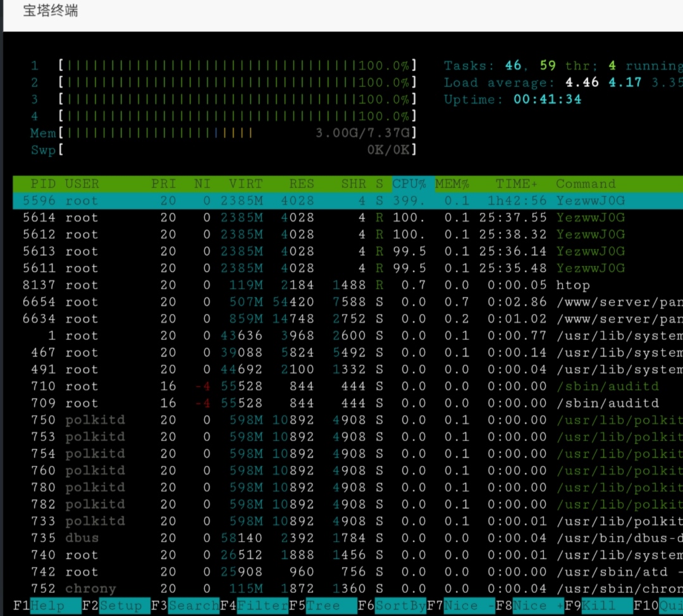Select the dbus process row PID 735
The image size is (683, 616).
pyautogui.click(x=348, y=538)
